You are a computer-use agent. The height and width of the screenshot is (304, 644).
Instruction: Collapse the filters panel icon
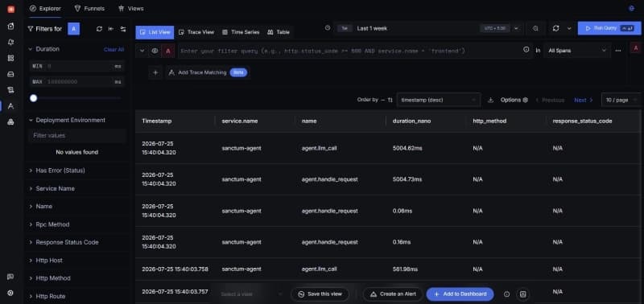111,29
